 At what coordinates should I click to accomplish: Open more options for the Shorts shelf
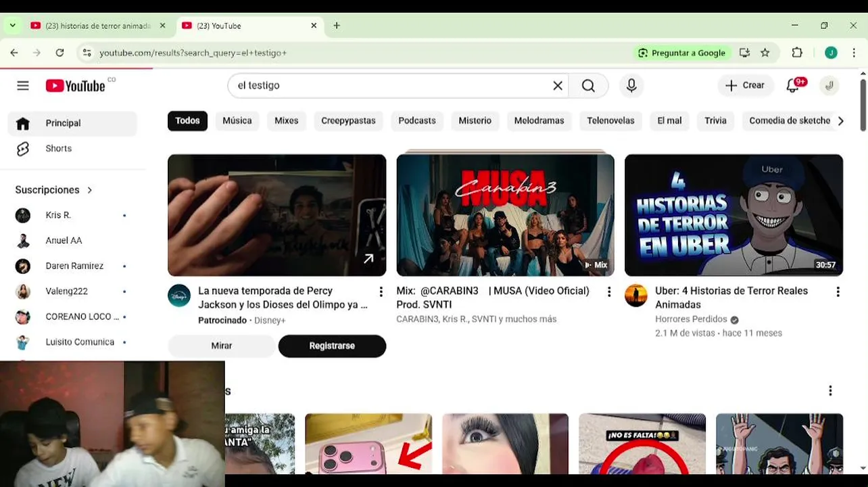pos(830,390)
